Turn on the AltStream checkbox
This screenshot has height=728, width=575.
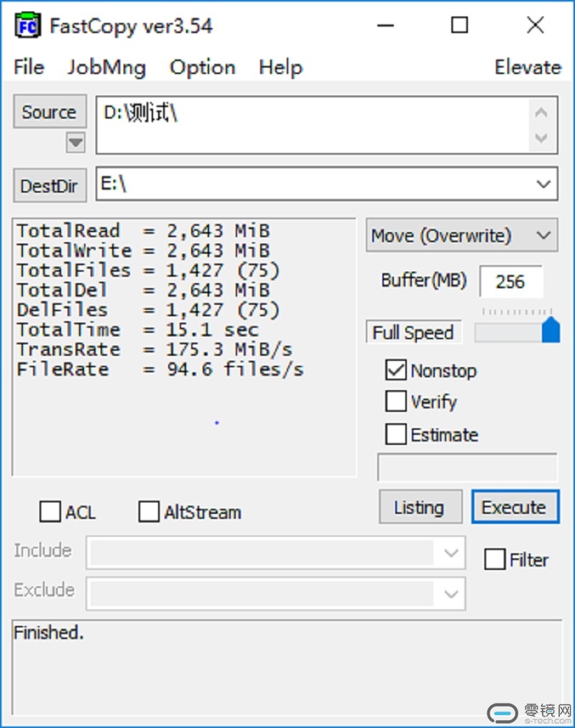(x=149, y=512)
